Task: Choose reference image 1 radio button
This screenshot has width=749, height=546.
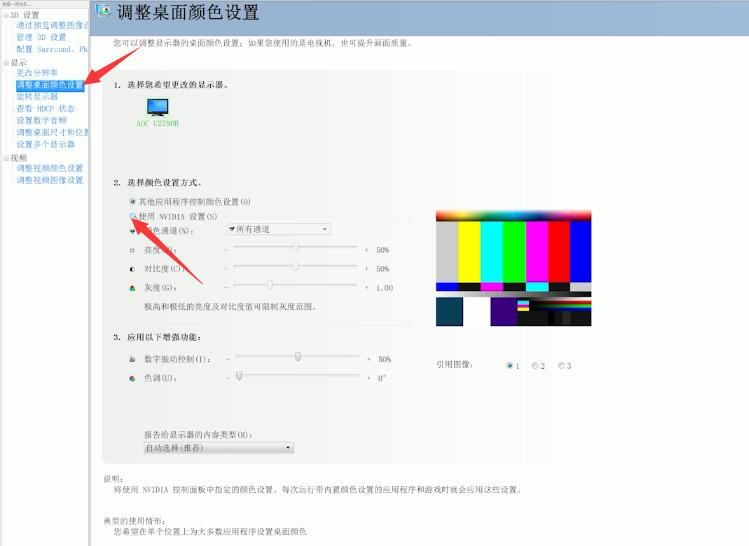Action: [509, 366]
